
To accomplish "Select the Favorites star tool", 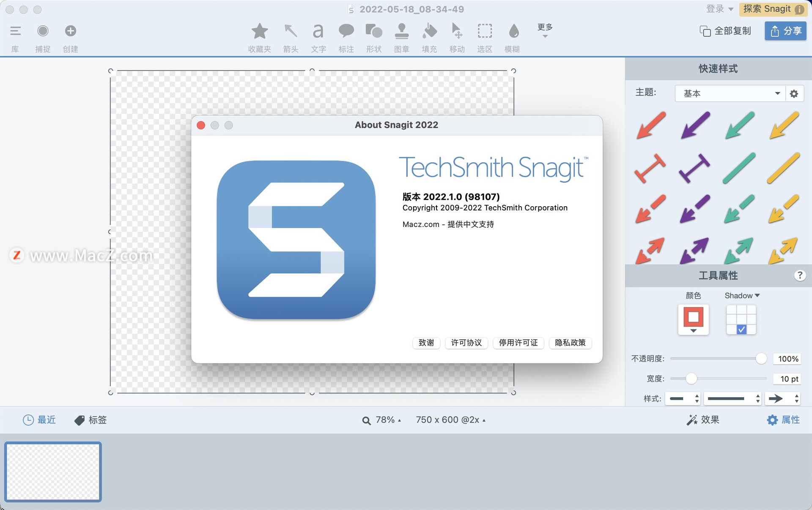I will click(x=259, y=31).
